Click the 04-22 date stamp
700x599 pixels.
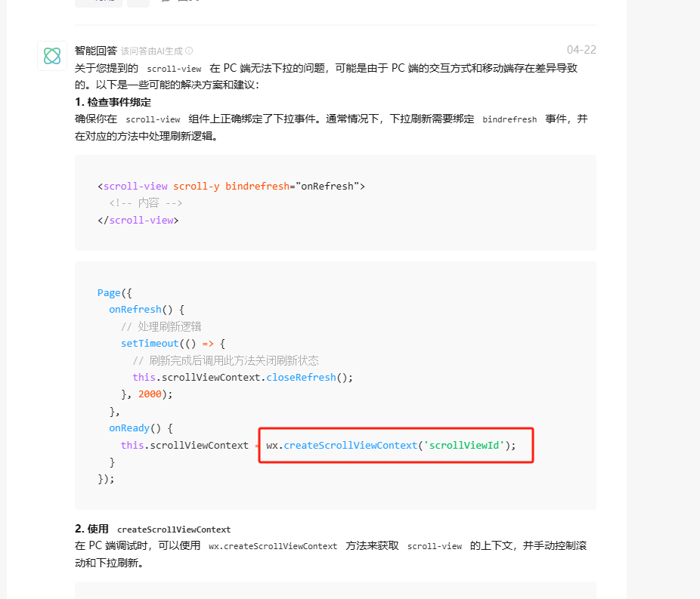point(581,50)
